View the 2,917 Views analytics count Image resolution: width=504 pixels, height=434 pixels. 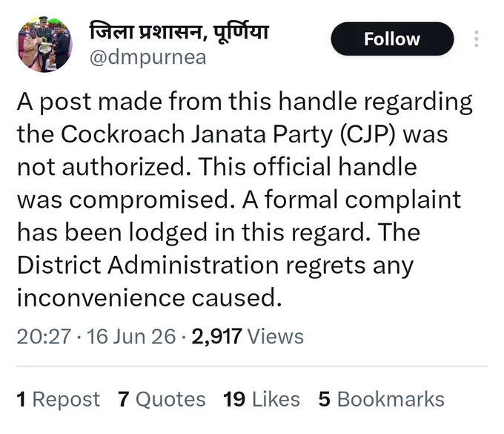[x=248, y=337]
